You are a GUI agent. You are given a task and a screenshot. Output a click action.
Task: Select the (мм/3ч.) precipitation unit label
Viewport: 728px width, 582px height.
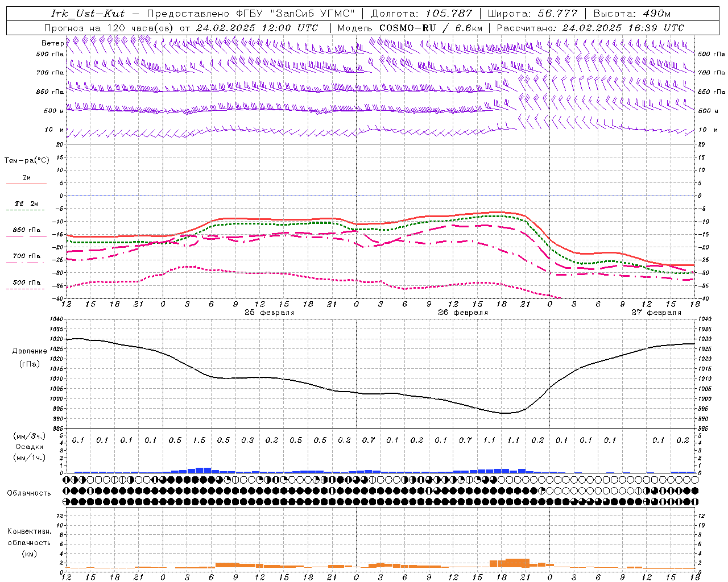coord(30,436)
